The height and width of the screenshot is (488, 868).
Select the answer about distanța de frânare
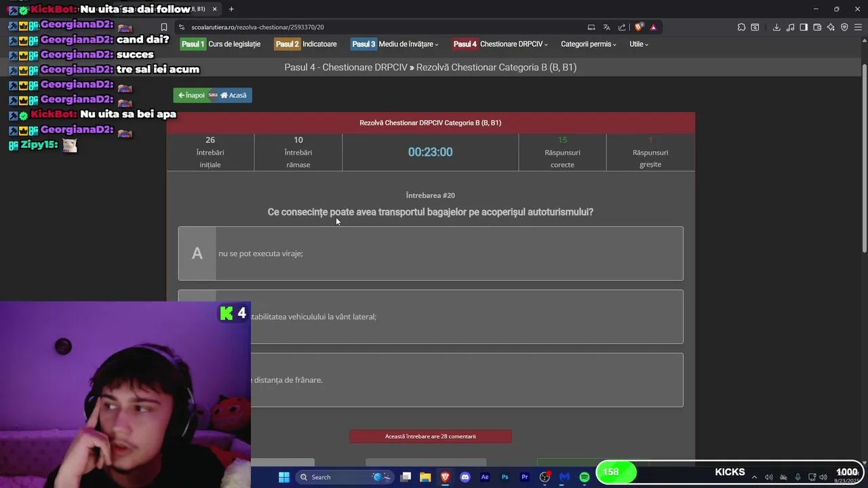[431, 380]
